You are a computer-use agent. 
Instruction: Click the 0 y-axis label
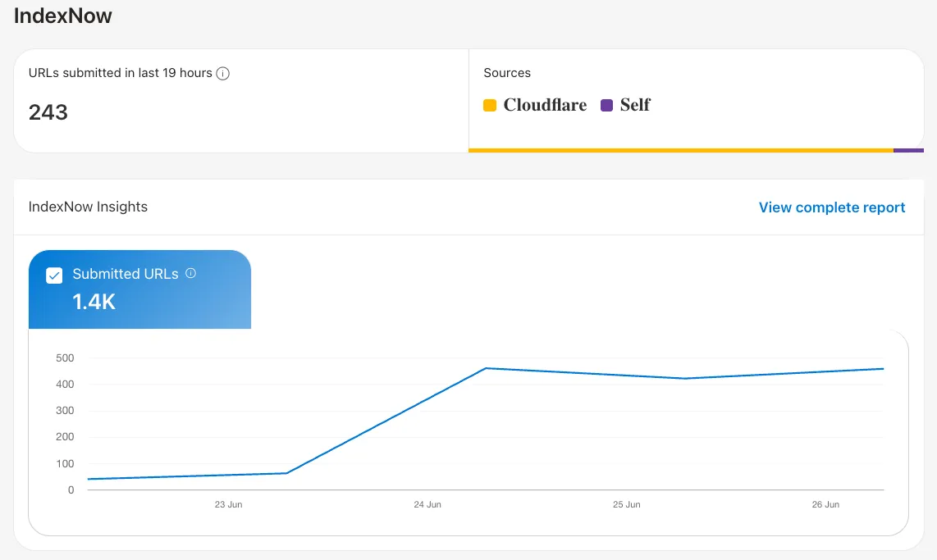71,490
